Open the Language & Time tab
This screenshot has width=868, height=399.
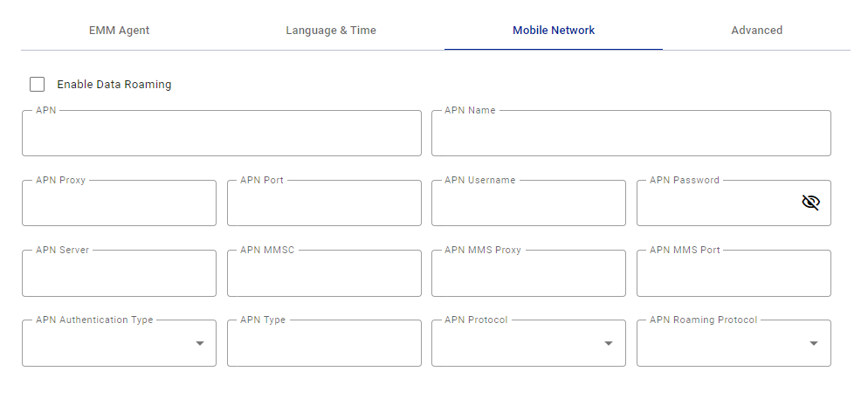[x=331, y=31]
